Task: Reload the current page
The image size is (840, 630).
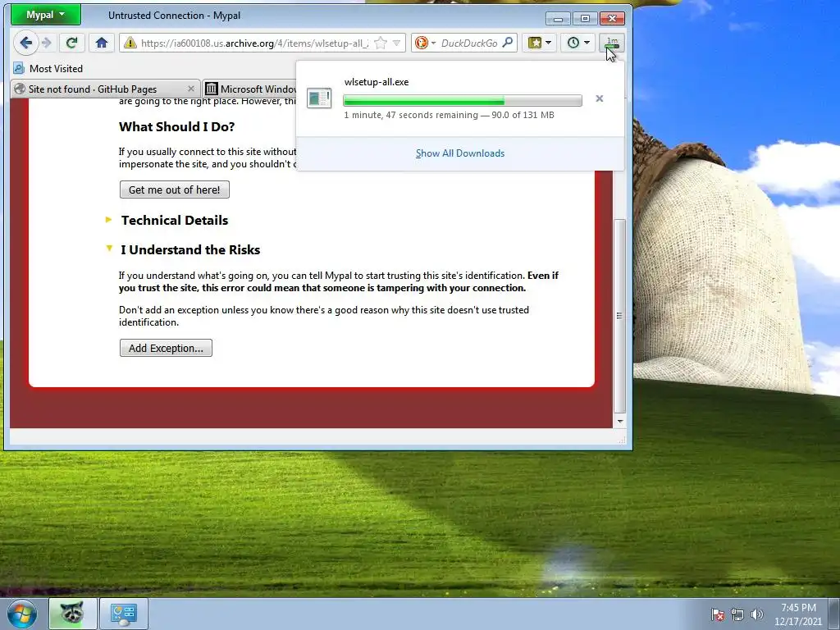Action: pos(72,43)
